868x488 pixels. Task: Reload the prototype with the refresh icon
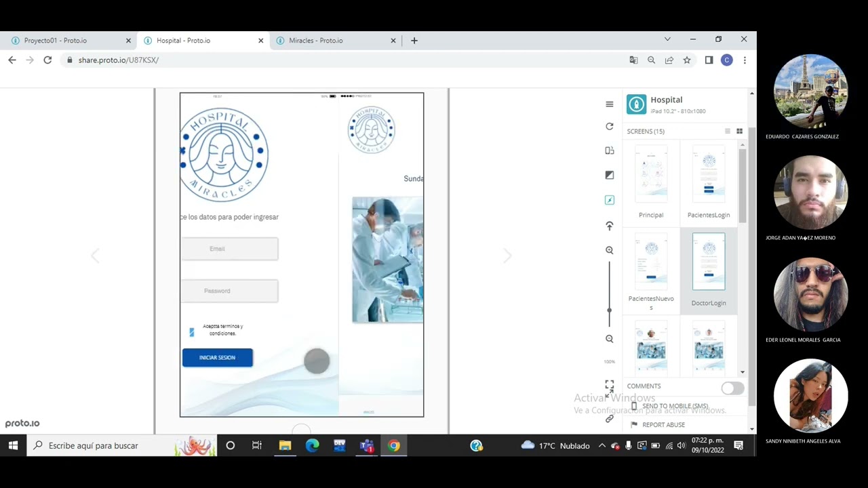(x=610, y=127)
